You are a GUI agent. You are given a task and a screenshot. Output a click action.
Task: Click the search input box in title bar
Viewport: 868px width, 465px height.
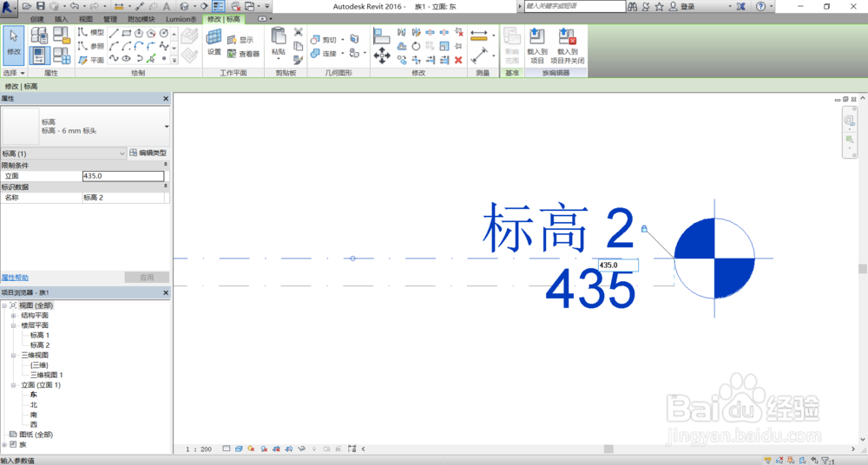(x=575, y=6)
